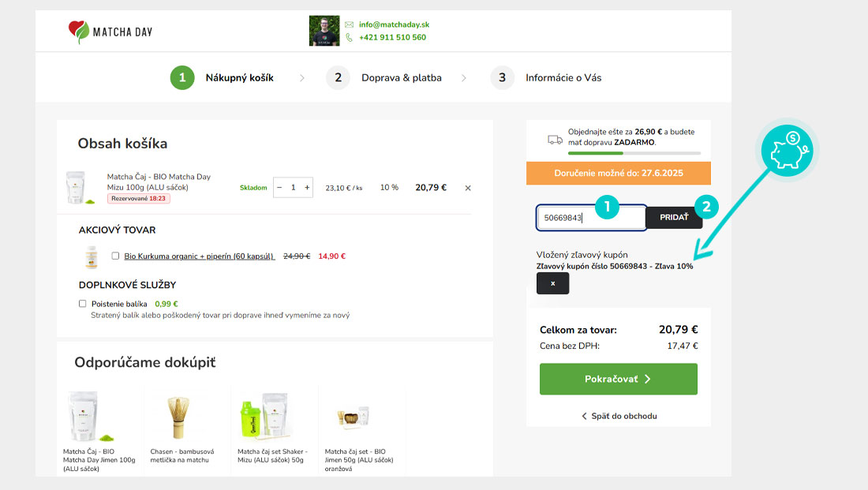Viewport: 868px width, 490px height.
Task: Focus the discount coupon code field
Action: pyautogui.click(x=590, y=217)
